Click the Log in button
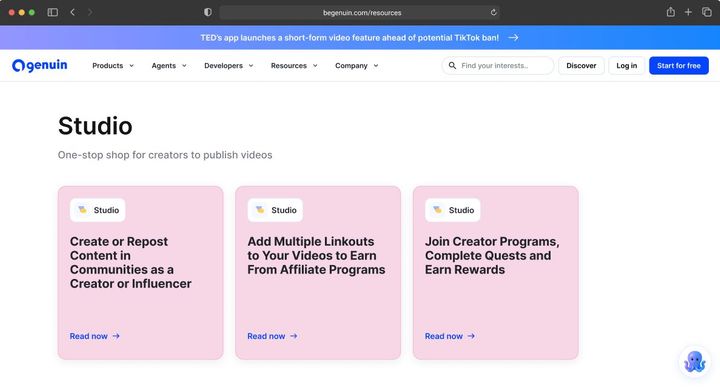Viewport: 720px width, 390px height. click(626, 66)
